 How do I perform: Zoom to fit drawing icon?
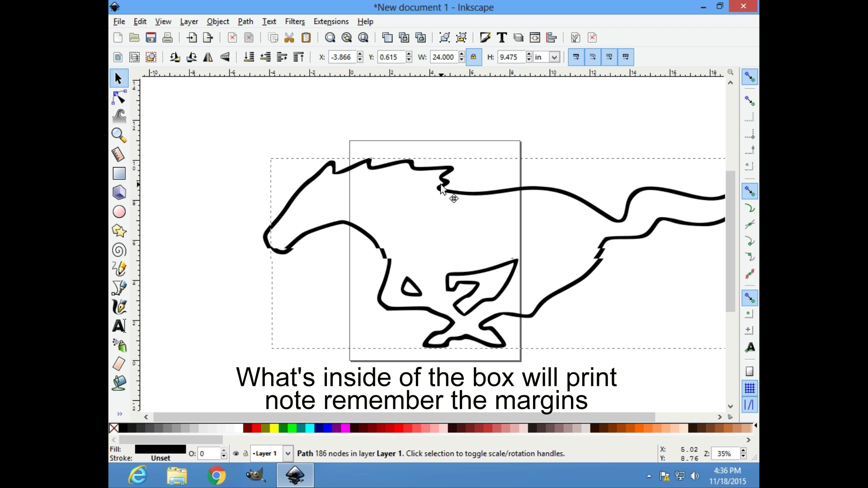click(x=347, y=38)
